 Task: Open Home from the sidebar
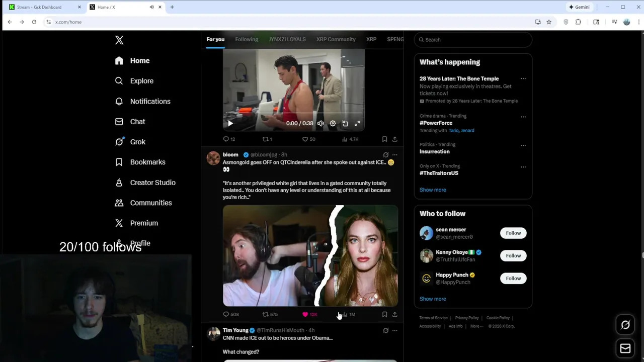coord(132,61)
